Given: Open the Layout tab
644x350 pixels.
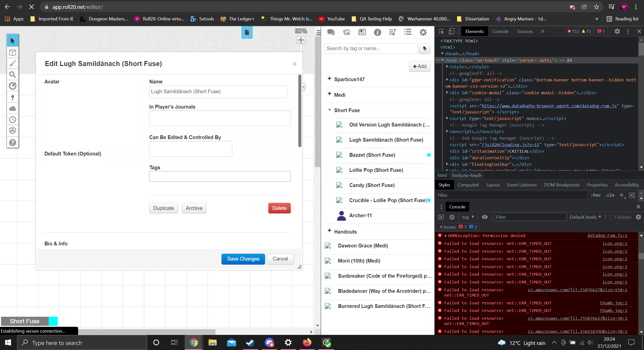Looking at the screenshot, I should click(493, 185).
